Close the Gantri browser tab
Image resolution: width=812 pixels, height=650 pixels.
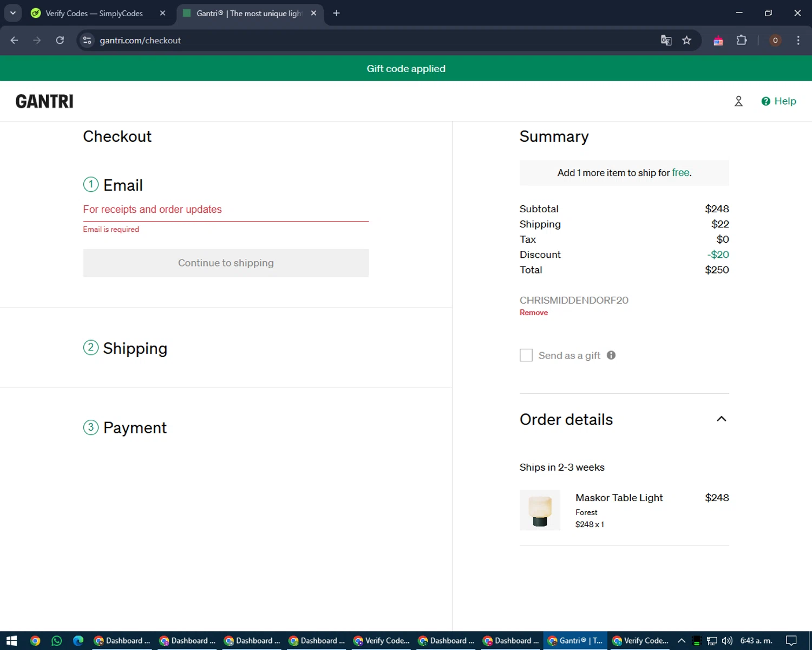313,13
